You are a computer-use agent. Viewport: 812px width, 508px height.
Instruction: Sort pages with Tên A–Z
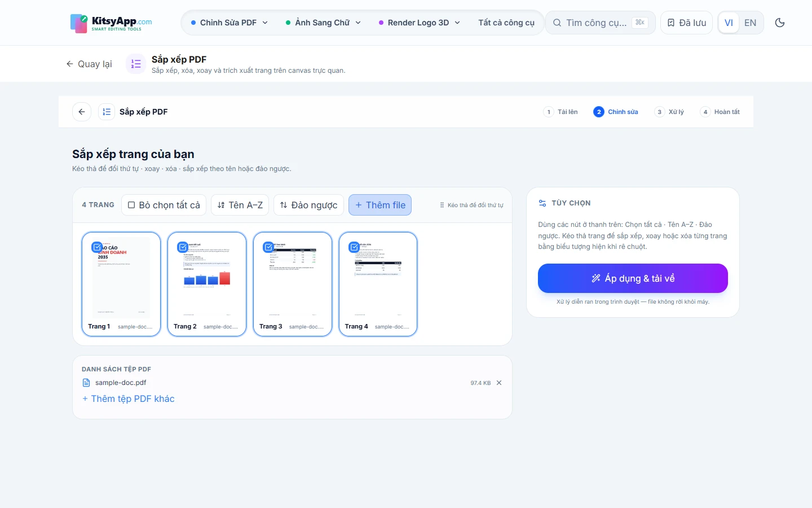pyautogui.click(x=240, y=205)
